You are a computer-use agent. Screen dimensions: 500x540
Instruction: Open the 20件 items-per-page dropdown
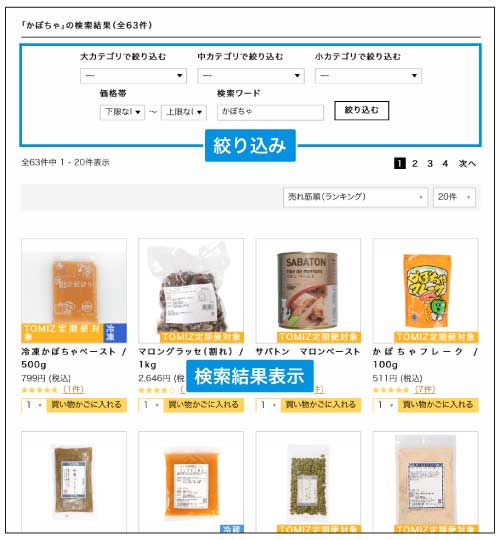tap(454, 197)
